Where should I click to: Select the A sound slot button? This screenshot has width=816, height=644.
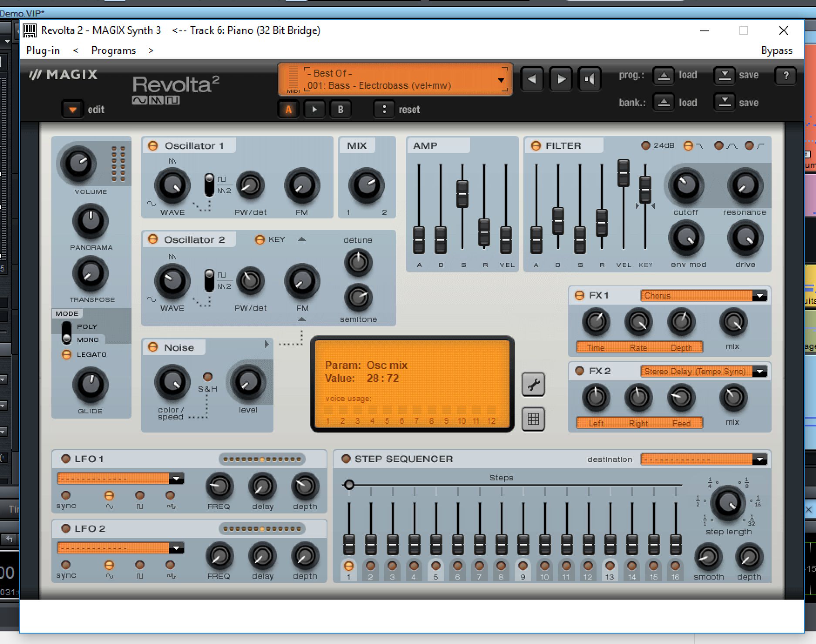pos(288,109)
